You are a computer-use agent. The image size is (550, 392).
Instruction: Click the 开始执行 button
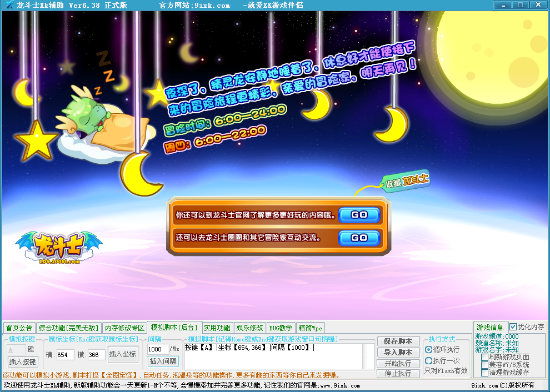398,363
